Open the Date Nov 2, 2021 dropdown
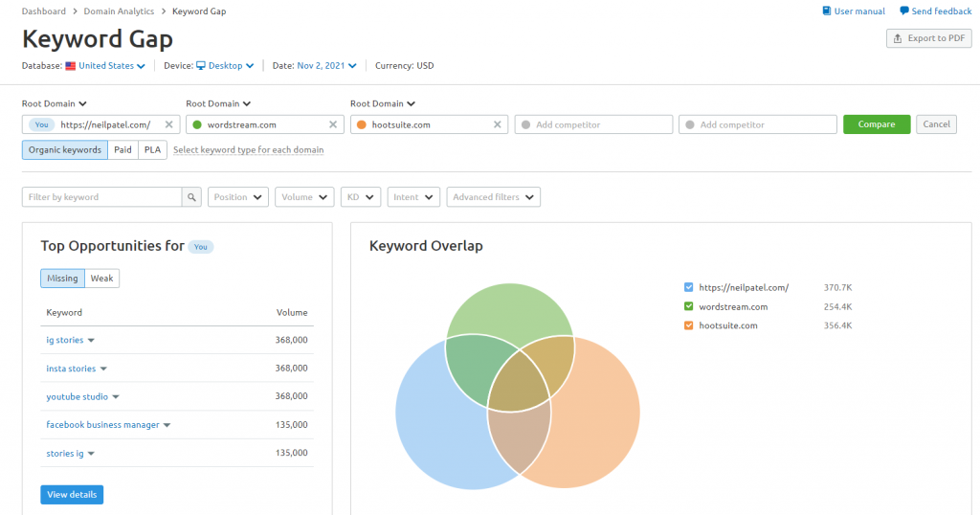The height and width of the screenshot is (515, 980). 327,66
